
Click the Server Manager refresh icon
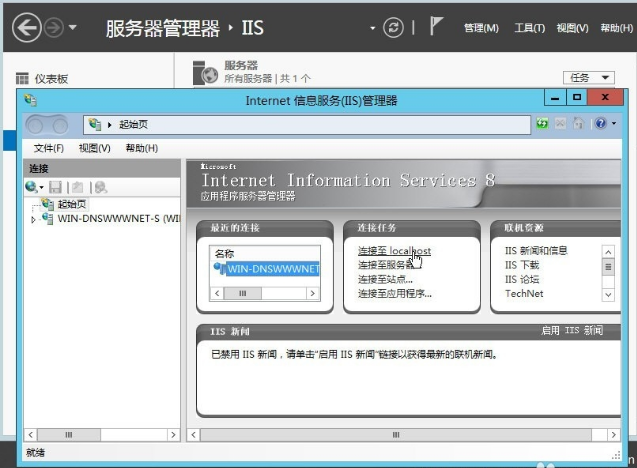click(393, 28)
